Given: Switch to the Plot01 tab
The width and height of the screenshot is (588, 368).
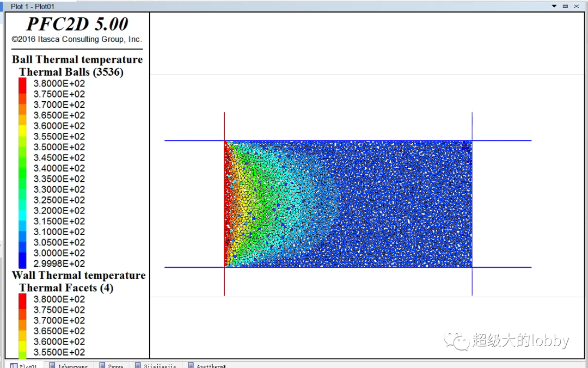Looking at the screenshot, I should click(24, 365).
